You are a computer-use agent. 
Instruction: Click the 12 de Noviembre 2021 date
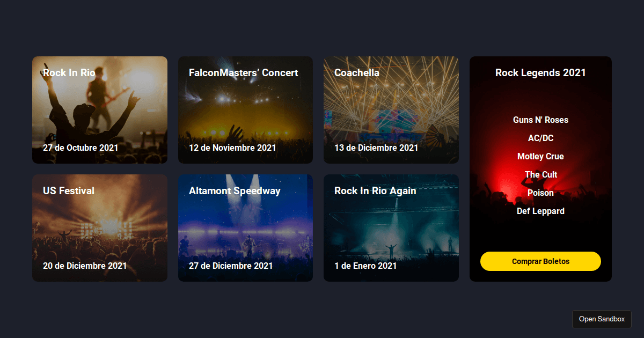pos(232,148)
